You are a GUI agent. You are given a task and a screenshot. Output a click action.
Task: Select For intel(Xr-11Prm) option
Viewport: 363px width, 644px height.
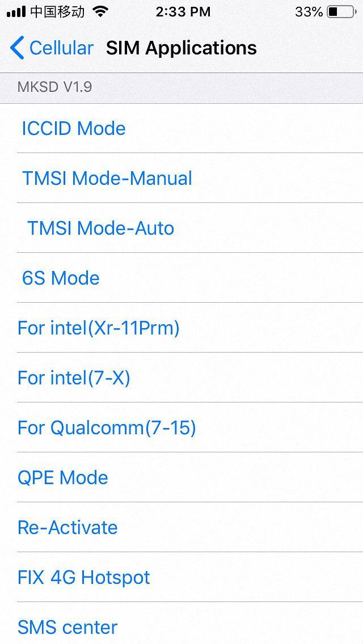tap(99, 328)
